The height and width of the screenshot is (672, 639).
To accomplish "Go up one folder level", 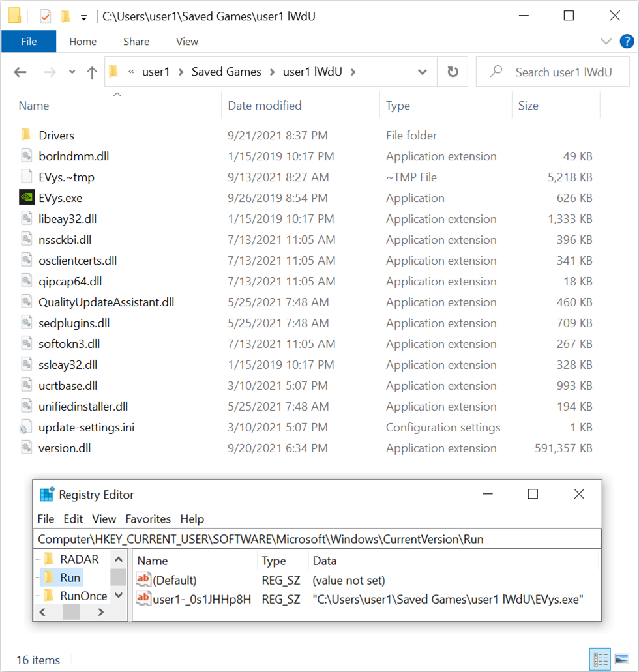I will point(92,72).
